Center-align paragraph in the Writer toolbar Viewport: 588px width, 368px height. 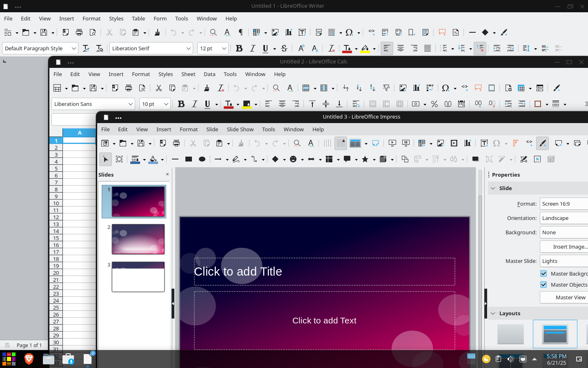pos(401,48)
